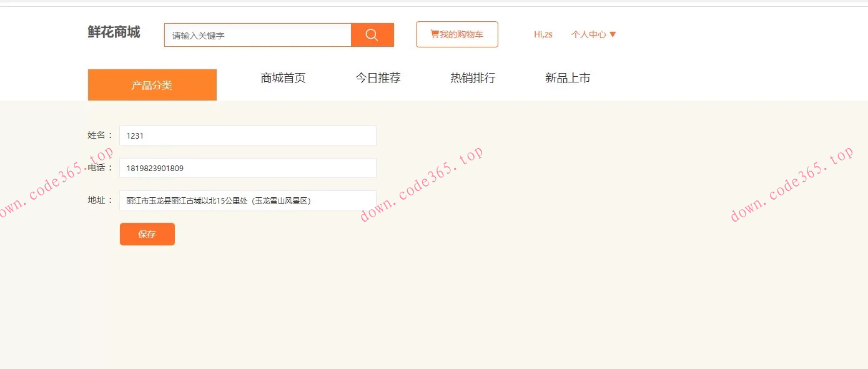This screenshot has height=369, width=868.
Task: Click the Hi,zs greeting link
Action: coord(543,34)
